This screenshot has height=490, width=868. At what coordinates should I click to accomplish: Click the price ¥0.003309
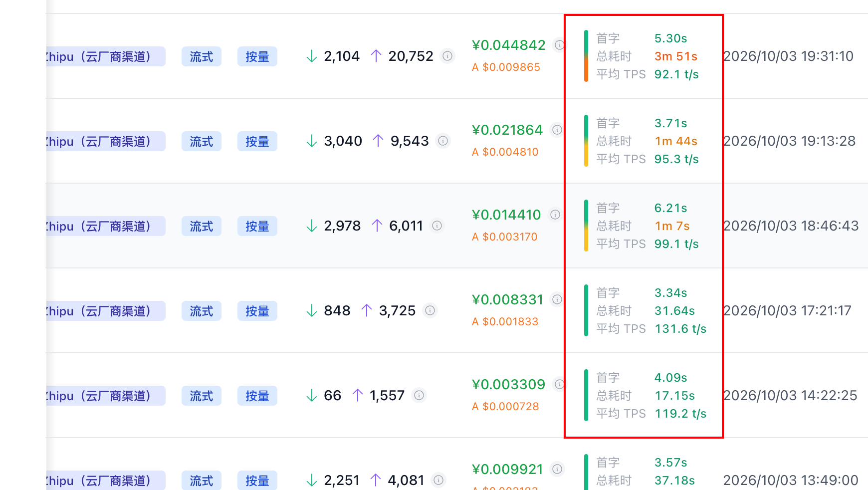click(x=509, y=384)
